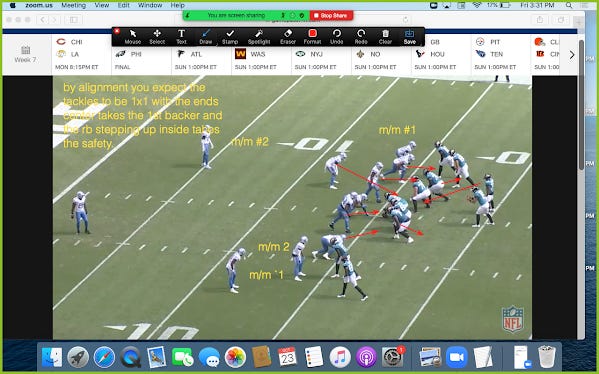
Task: Stop the screen share
Action: (x=331, y=15)
